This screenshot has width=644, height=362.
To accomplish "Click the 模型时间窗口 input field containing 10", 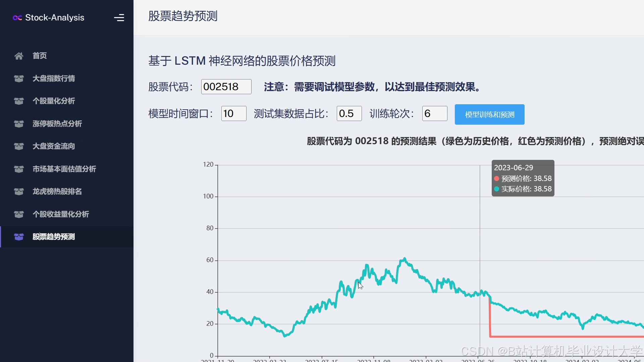I will point(233,114).
